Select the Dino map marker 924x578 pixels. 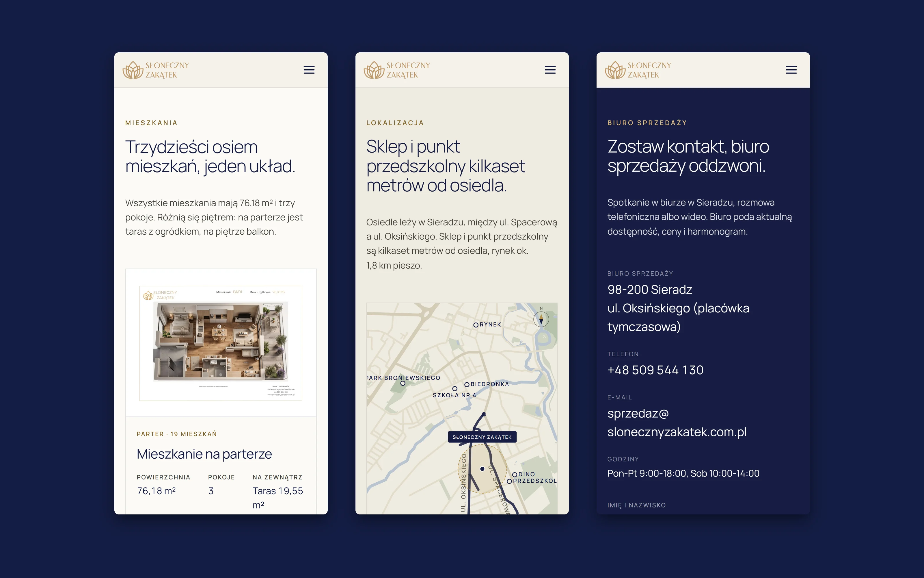(514, 475)
